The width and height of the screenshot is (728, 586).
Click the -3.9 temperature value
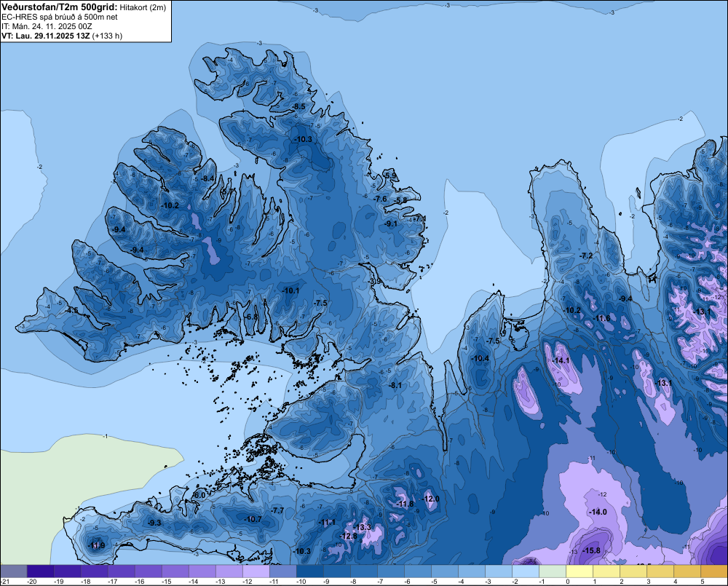374,282
